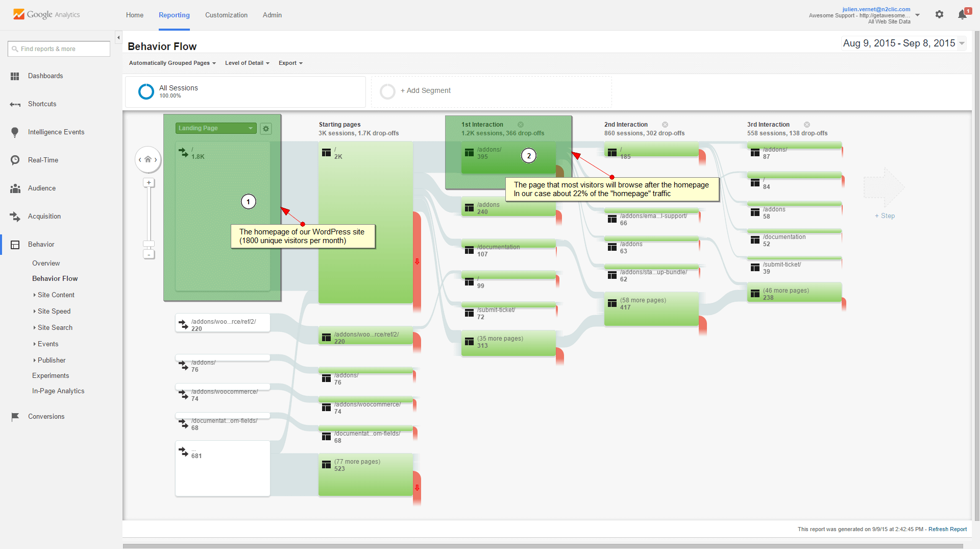Image resolution: width=980 pixels, height=549 pixels.
Task: Remove the 1st Interaction column
Action: (x=521, y=125)
